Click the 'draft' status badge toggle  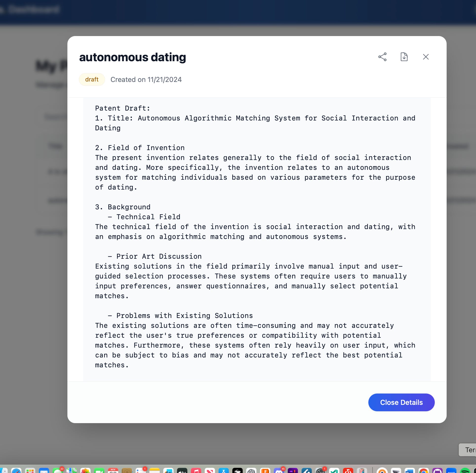[91, 79]
